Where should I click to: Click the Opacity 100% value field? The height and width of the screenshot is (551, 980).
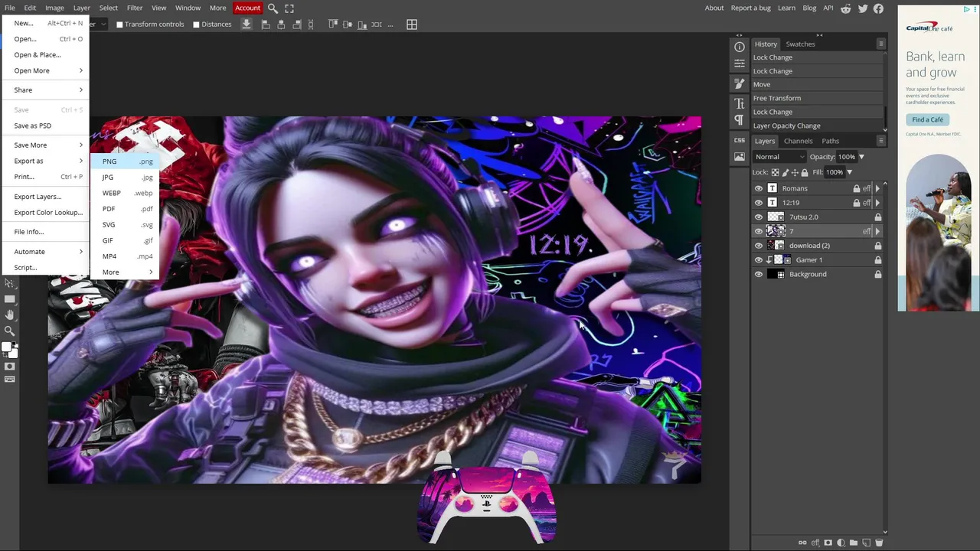click(846, 157)
